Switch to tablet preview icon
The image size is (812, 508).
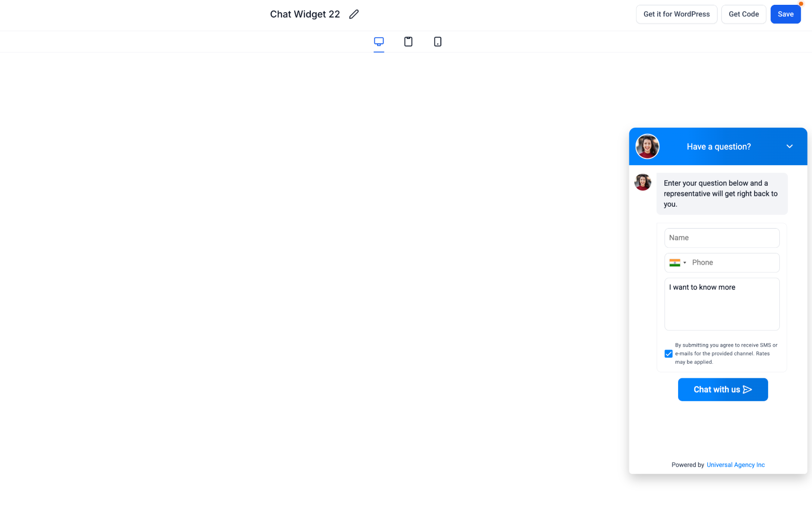pos(408,41)
